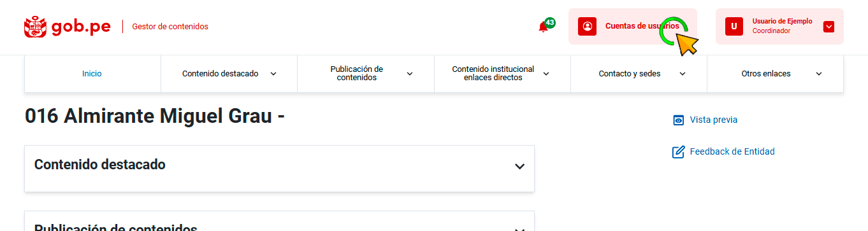The image size is (868, 231).
Task: Expand the Contenido destacado menu chevron
Action: coord(273,74)
